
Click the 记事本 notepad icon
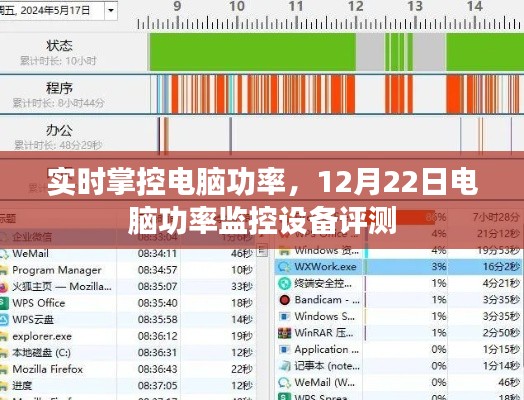point(284,366)
